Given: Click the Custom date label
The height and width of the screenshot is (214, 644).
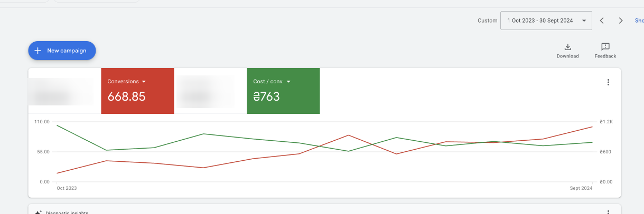Looking at the screenshot, I should tap(488, 21).
